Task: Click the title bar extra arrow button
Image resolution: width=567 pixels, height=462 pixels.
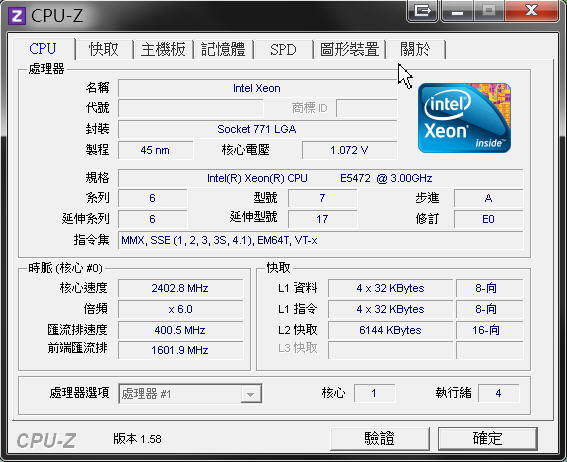Action: pos(422,11)
